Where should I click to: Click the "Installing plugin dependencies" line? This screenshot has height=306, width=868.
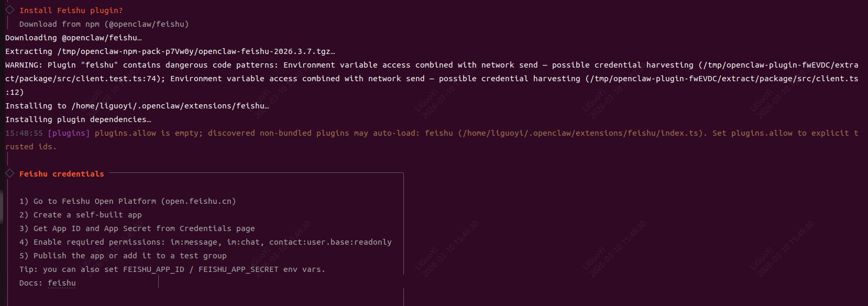tap(78, 119)
